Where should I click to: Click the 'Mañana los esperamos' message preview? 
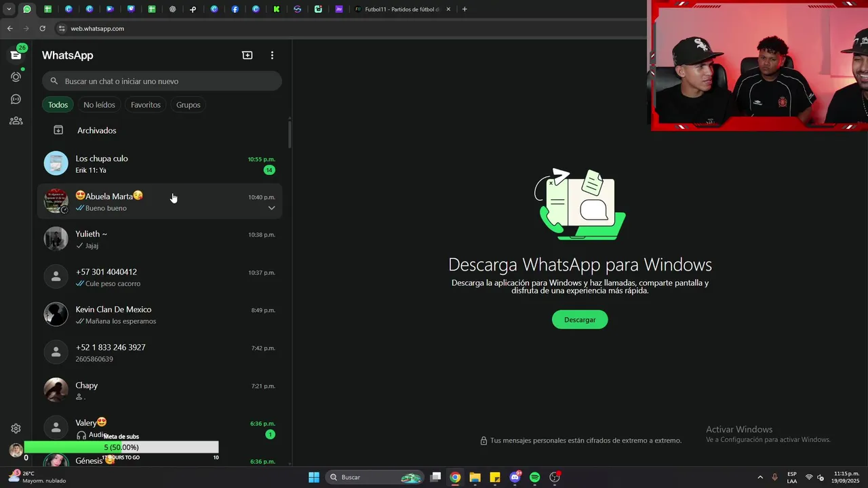tap(121, 321)
